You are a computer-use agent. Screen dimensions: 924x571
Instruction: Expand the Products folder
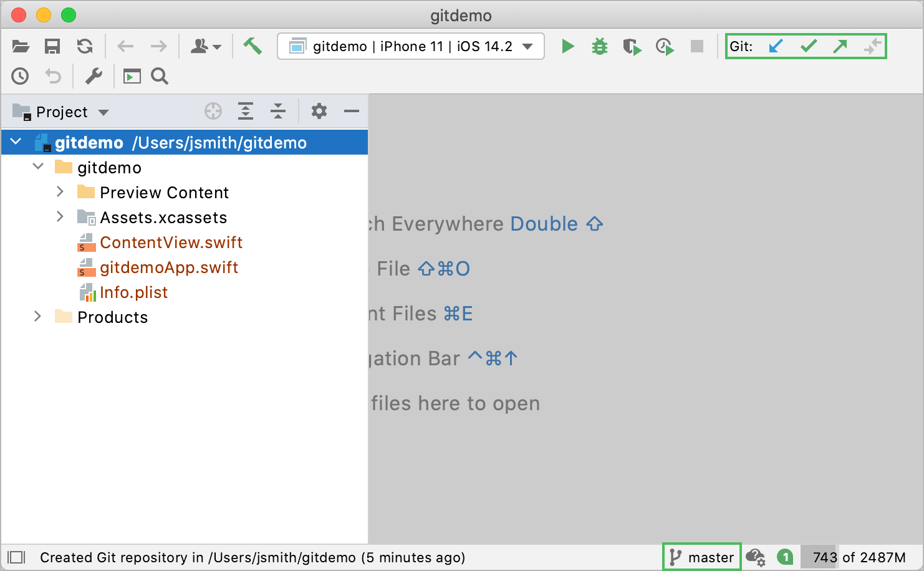(x=38, y=317)
